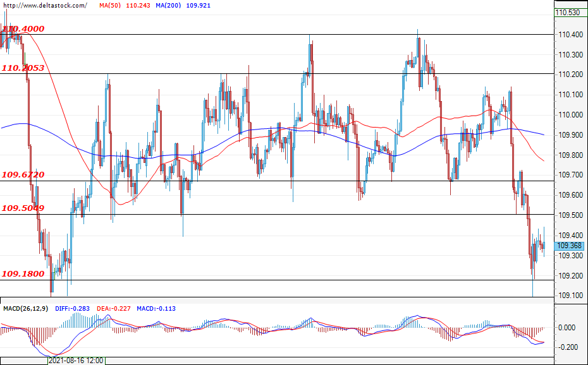Click the 109.400 price axis tick
Viewport: 588px width, 365px height.
(570, 236)
